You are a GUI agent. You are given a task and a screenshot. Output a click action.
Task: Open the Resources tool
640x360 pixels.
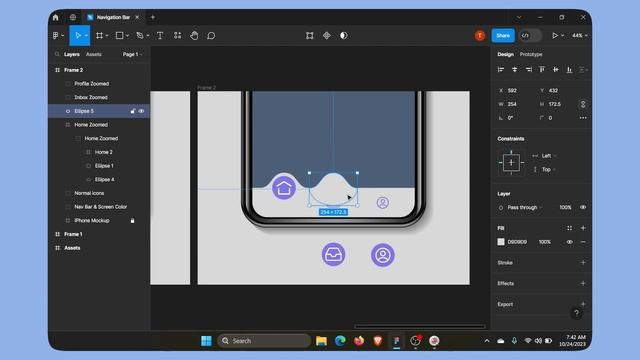point(177,36)
